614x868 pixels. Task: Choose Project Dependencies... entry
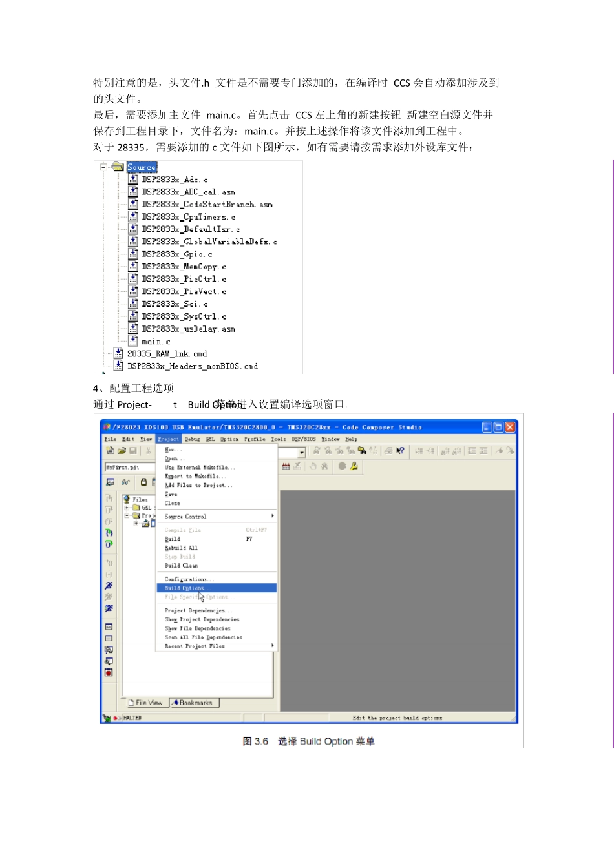217,610
